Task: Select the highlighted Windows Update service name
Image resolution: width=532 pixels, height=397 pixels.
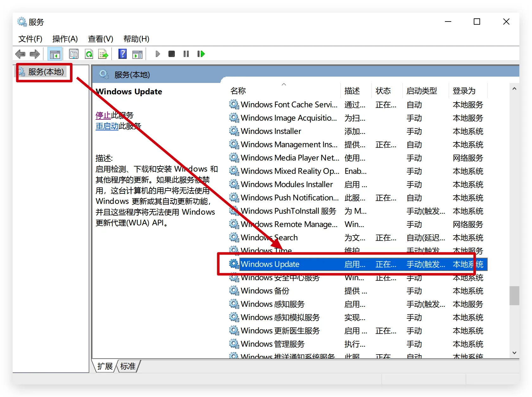Action: click(x=270, y=264)
